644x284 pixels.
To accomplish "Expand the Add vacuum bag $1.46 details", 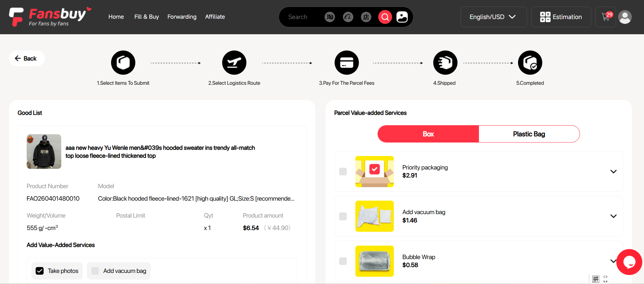I will click(614, 216).
